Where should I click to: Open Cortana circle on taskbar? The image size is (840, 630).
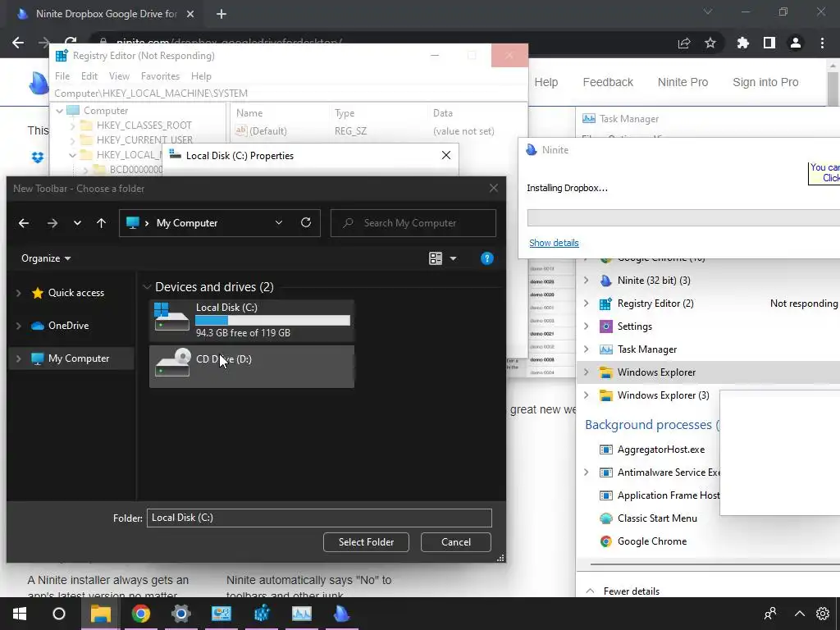click(x=59, y=614)
